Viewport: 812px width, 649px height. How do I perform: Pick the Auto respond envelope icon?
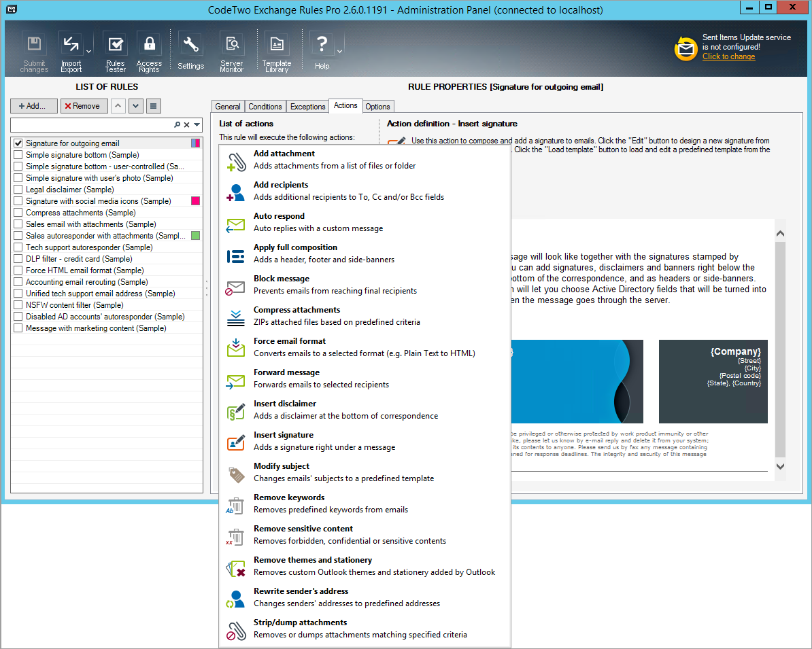tap(236, 224)
